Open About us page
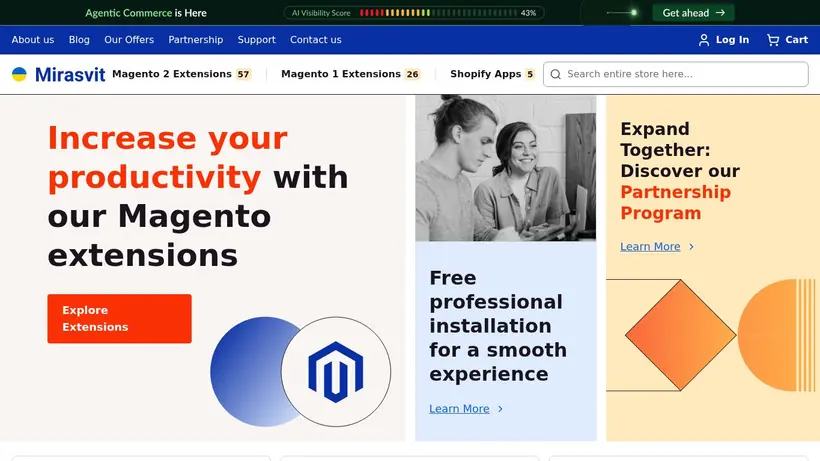The image size is (820, 461). coord(33,40)
